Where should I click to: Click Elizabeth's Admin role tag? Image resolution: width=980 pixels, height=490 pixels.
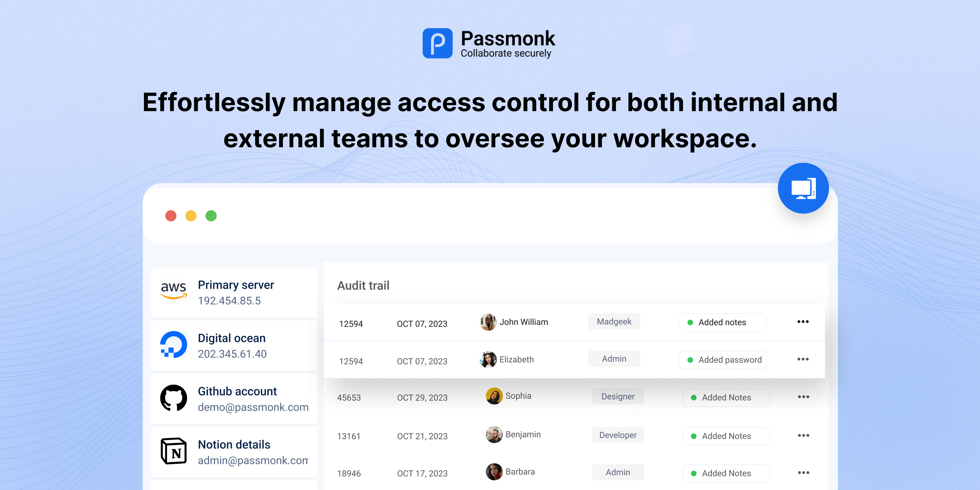[614, 359]
